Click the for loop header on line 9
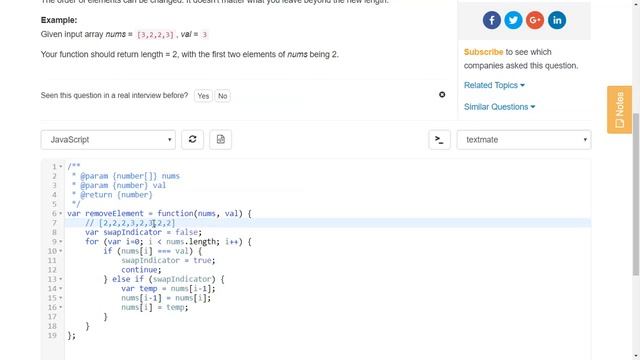Screen dimensions: 640x360 [168, 242]
